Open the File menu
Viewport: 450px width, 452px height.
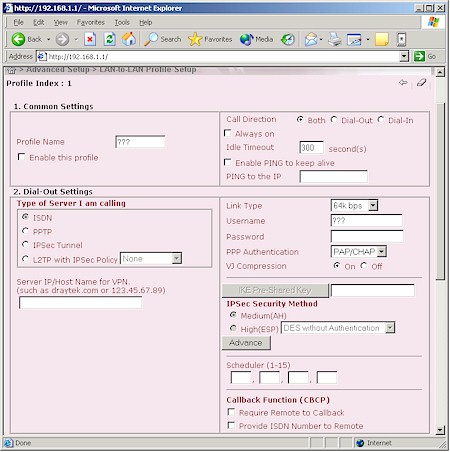coord(18,22)
